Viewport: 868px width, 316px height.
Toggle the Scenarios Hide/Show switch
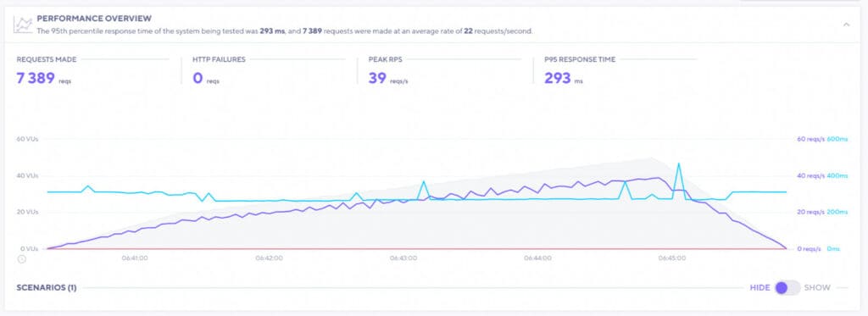coord(787,288)
